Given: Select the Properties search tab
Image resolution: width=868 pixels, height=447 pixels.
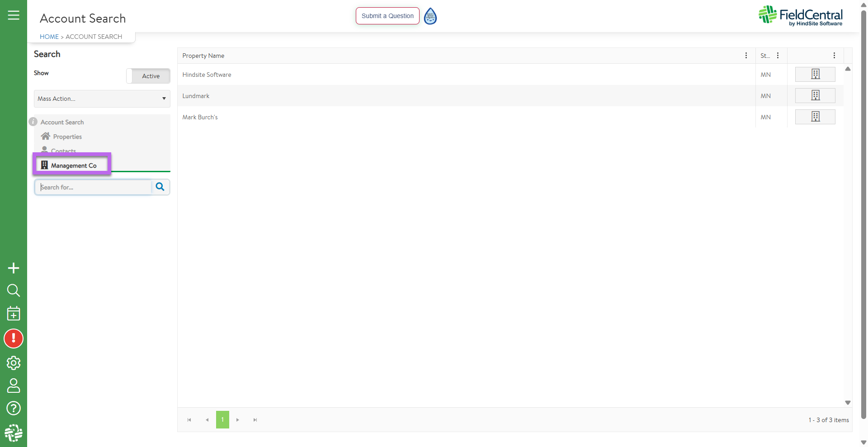Looking at the screenshot, I should click(67, 136).
